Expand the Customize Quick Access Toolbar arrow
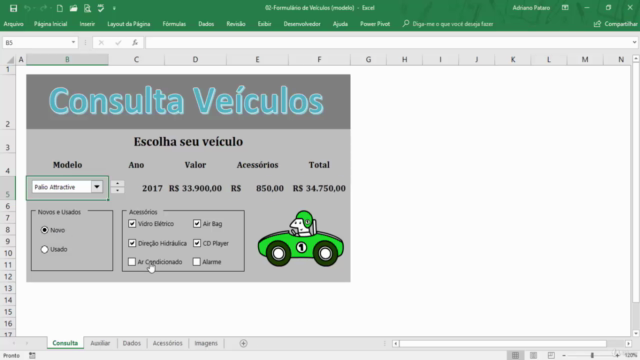 [114, 8]
